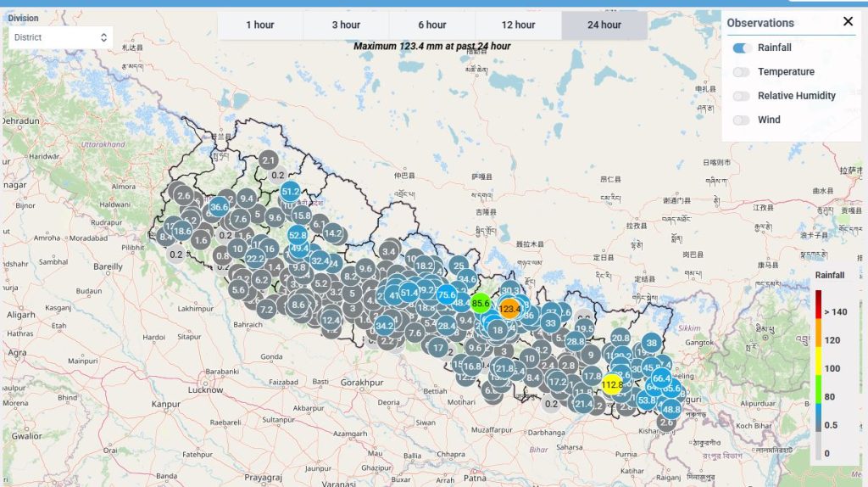Viewport: 868px width, 487px height.
Task: Click the gray 2.6 rainfall marker
Action: coord(184,196)
